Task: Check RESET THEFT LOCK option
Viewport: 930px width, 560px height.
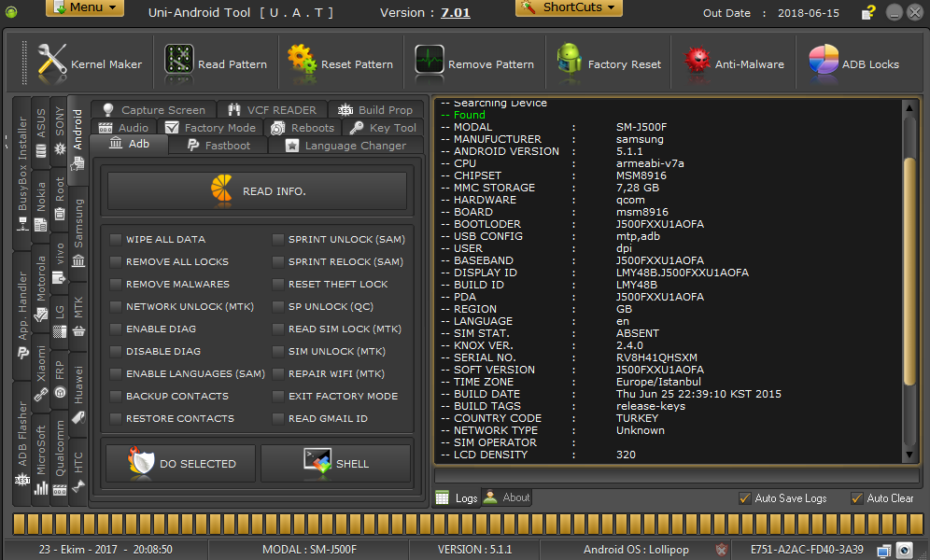Action: tap(277, 285)
